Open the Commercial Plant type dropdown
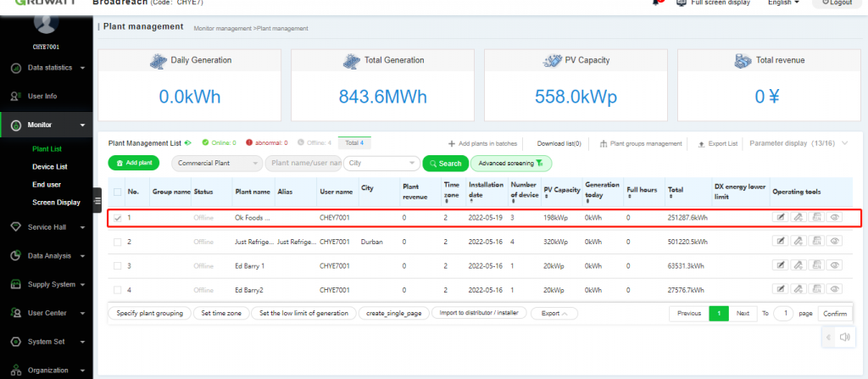The width and height of the screenshot is (868, 379). coord(218,164)
